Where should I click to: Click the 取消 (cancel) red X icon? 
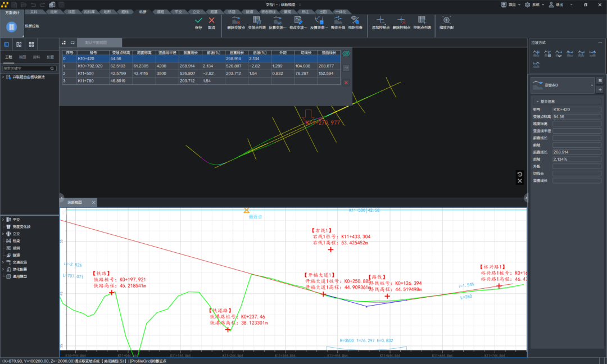[211, 20]
